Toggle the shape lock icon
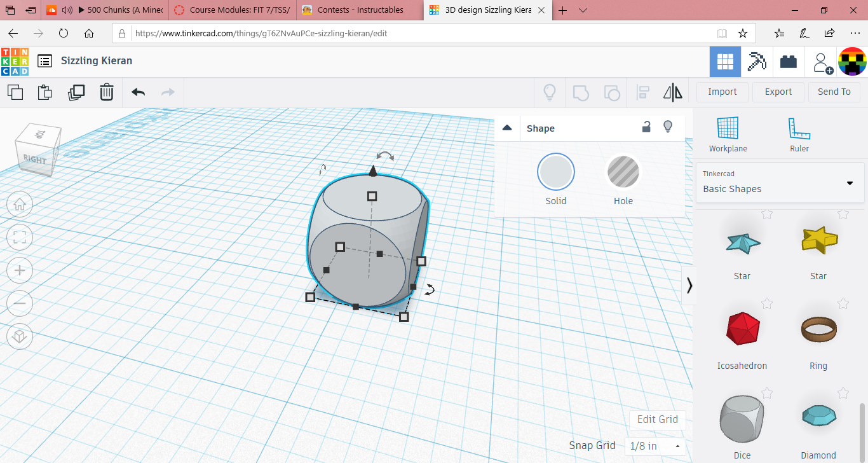Screen dimensions: 868x463 click(646, 127)
